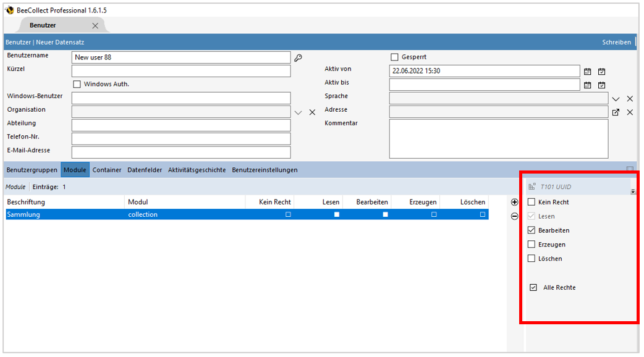The width and height of the screenshot is (644, 357).
Task: Click the Schreiben button
Action: [x=616, y=43]
